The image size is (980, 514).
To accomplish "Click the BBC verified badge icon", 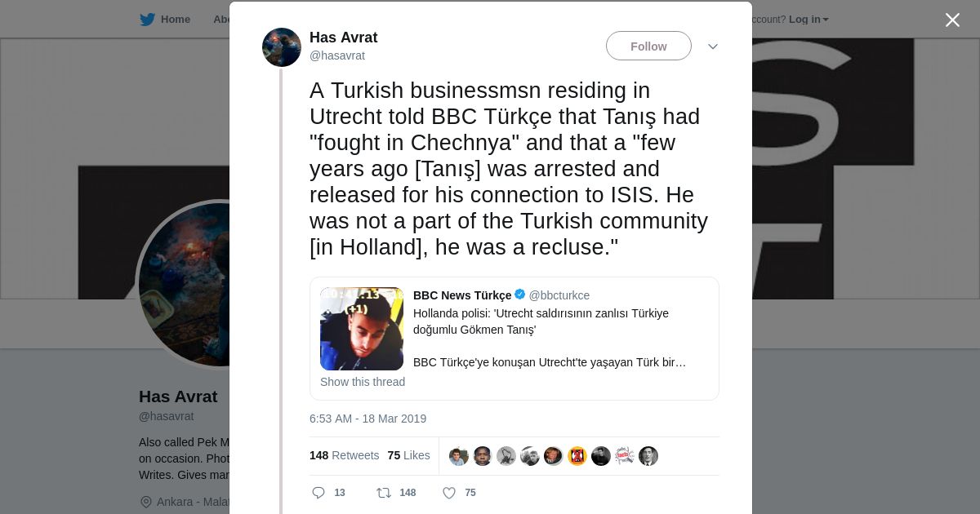I will pos(520,295).
